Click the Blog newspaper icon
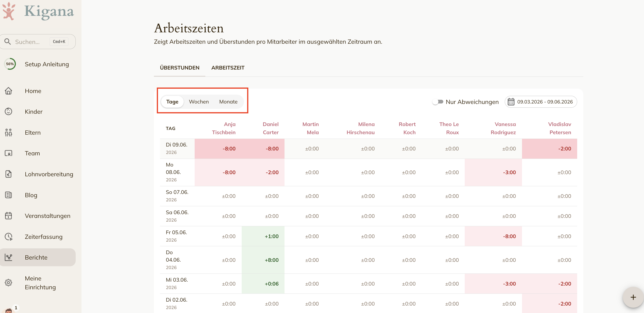The image size is (644, 313). (9, 195)
